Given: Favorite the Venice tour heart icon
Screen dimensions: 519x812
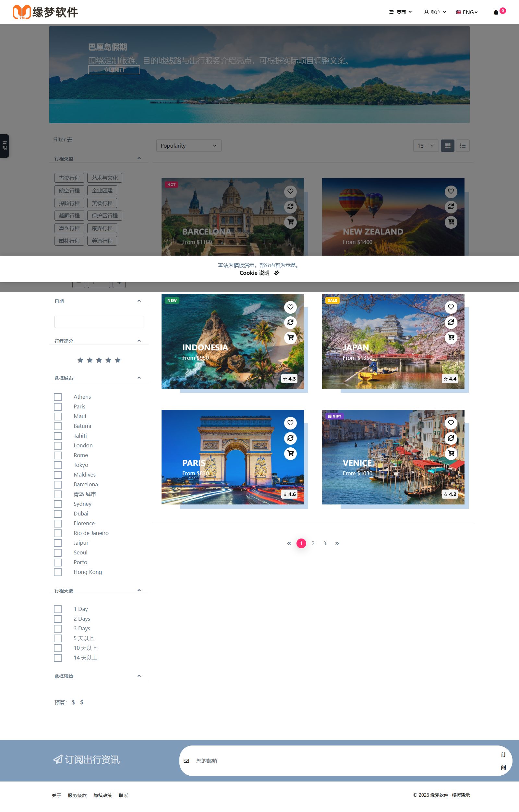Looking at the screenshot, I should pos(451,423).
